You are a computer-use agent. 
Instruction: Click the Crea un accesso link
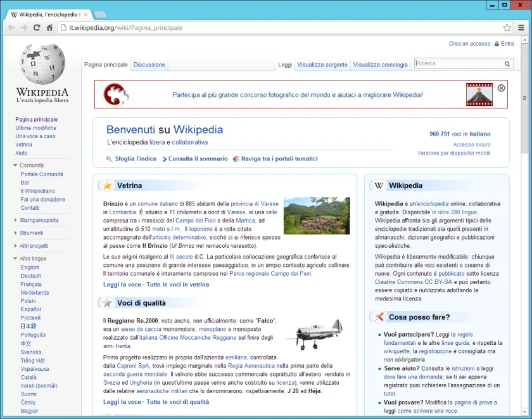[469, 44]
